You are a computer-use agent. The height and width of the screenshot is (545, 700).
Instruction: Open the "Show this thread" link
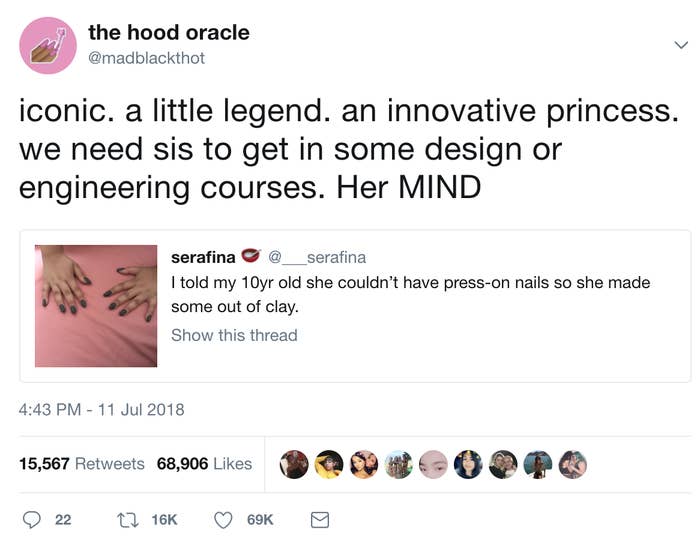click(x=234, y=335)
